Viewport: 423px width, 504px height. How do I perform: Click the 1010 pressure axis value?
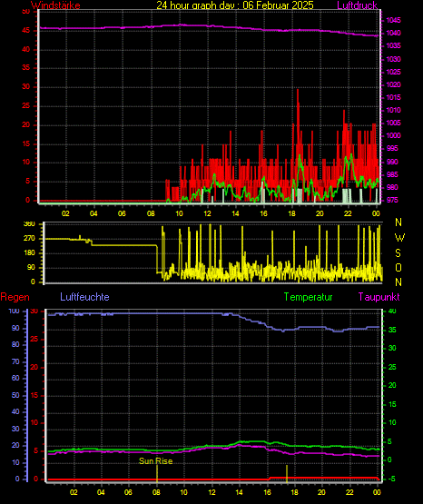(393, 110)
